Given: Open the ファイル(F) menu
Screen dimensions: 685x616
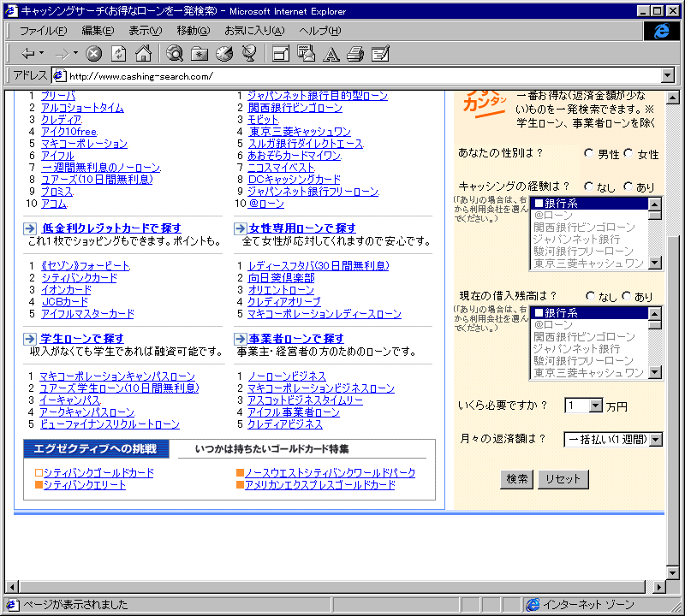Looking at the screenshot, I should coord(44,31).
